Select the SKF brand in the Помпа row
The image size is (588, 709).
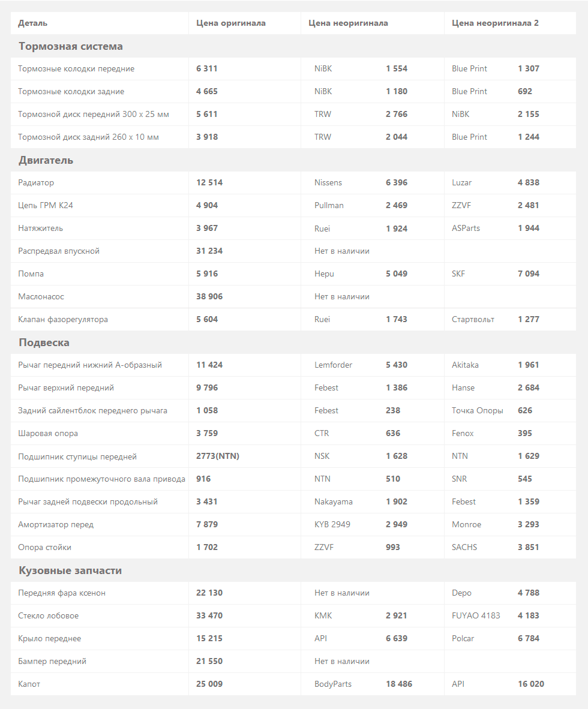pyautogui.click(x=458, y=274)
